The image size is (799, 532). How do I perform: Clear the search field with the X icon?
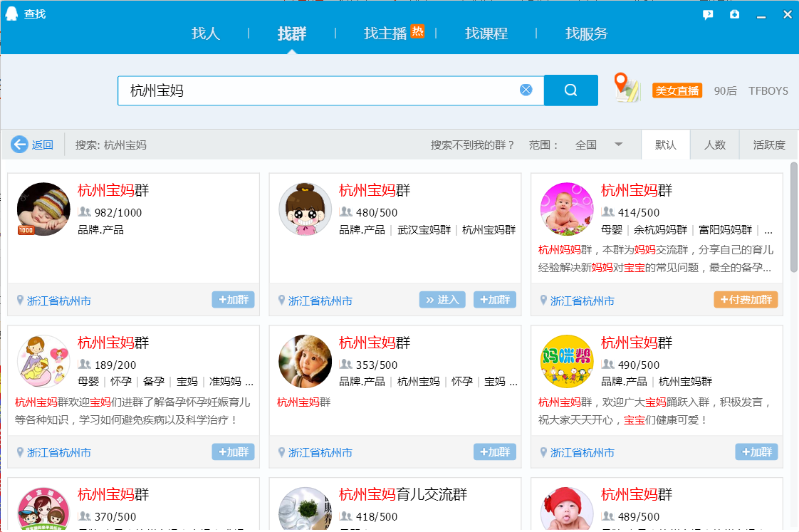[526, 90]
